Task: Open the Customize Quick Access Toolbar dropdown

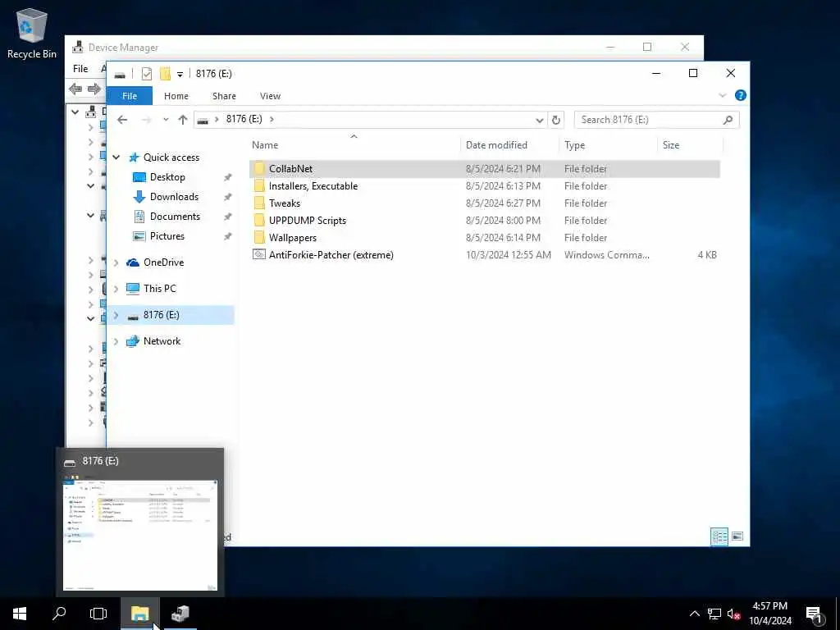Action: click(x=180, y=74)
